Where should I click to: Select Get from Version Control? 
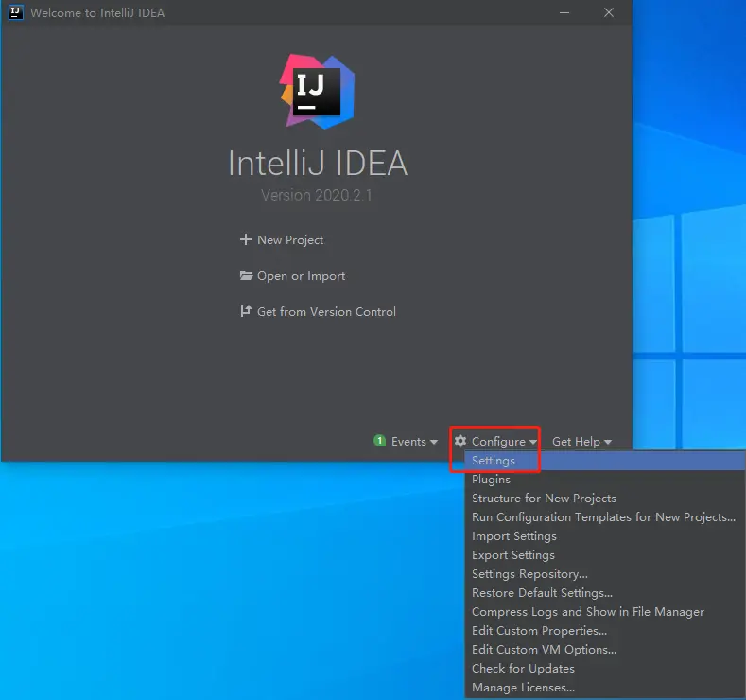pyautogui.click(x=326, y=312)
